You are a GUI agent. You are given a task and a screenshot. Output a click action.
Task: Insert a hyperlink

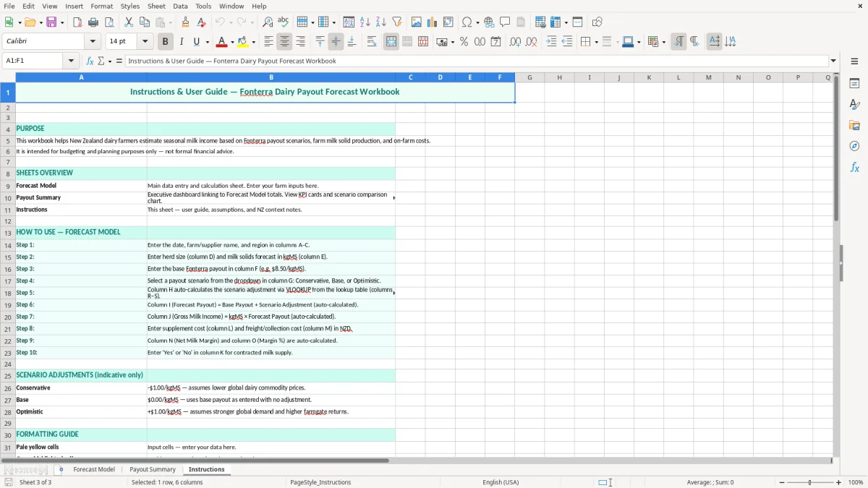pos(489,22)
